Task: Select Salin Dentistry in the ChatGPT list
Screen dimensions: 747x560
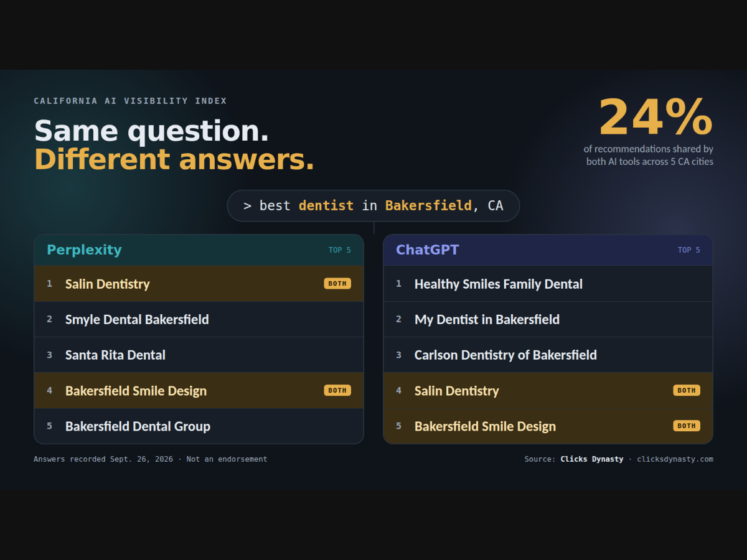Action: point(548,391)
